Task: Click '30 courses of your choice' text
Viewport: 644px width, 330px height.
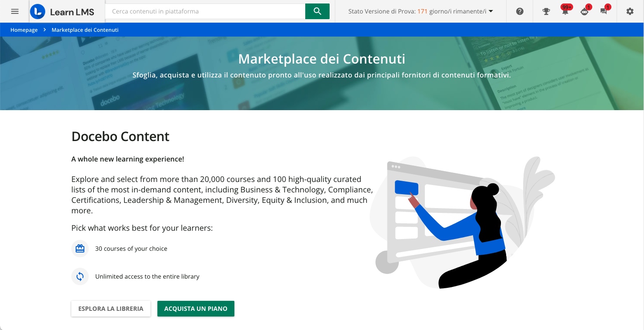Action: coord(131,249)
